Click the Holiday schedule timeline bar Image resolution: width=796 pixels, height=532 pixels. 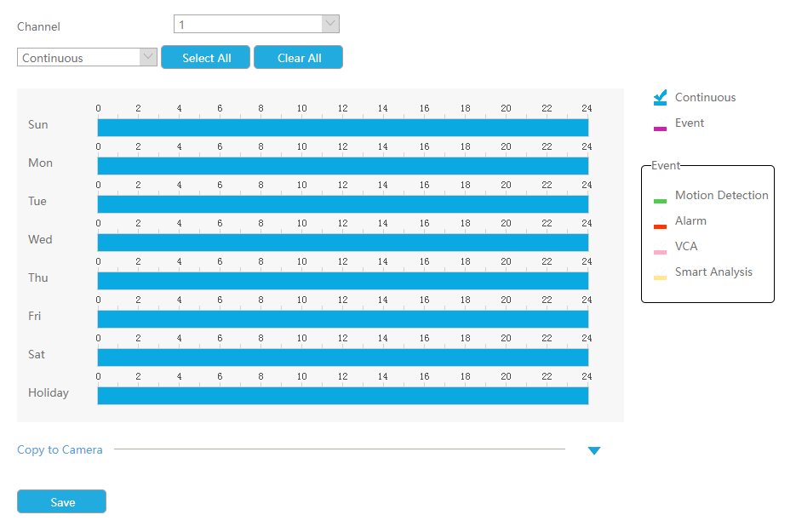[343, 396]
